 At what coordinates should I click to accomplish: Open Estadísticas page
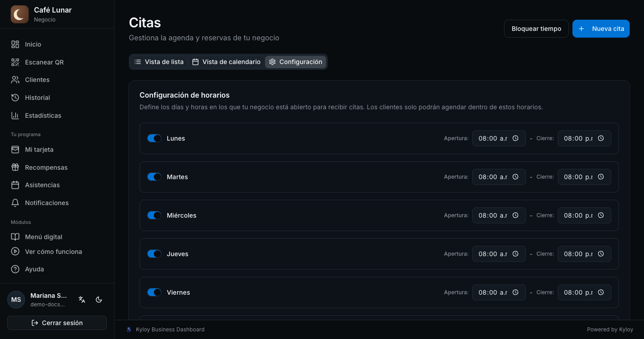click(57, 116)
